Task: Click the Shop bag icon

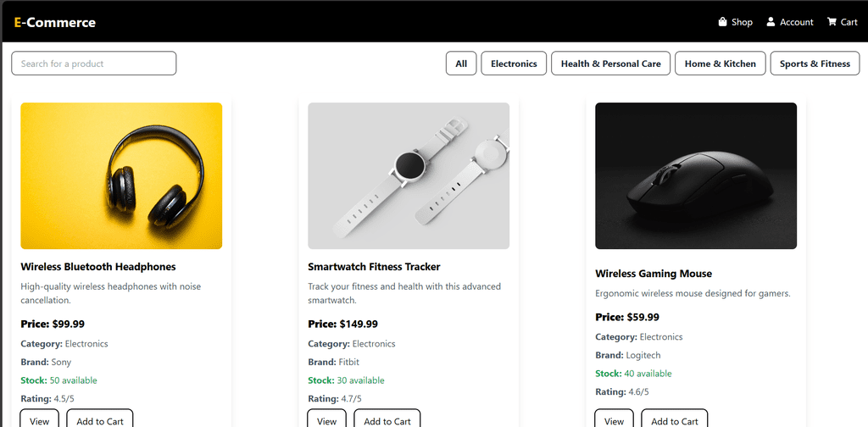Action: click(723, 22)
